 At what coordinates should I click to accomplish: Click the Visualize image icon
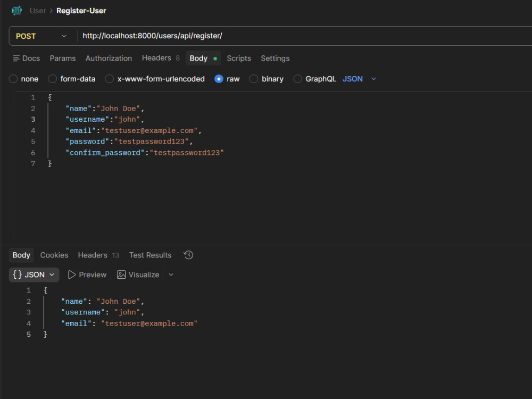[121, 275]
